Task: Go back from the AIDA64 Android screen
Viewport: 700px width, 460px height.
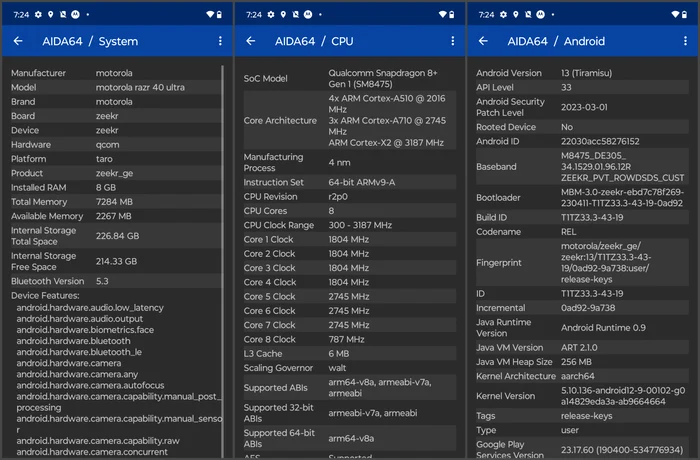Action: (483, 41)
